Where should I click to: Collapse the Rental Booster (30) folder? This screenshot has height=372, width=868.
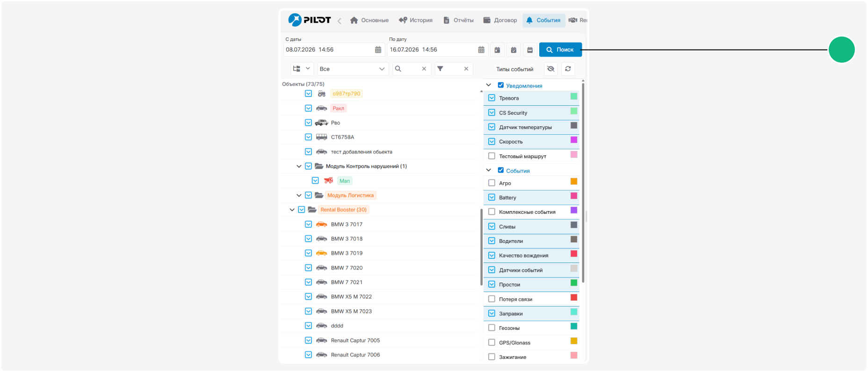pyautogui.click(x=292, y=210)
